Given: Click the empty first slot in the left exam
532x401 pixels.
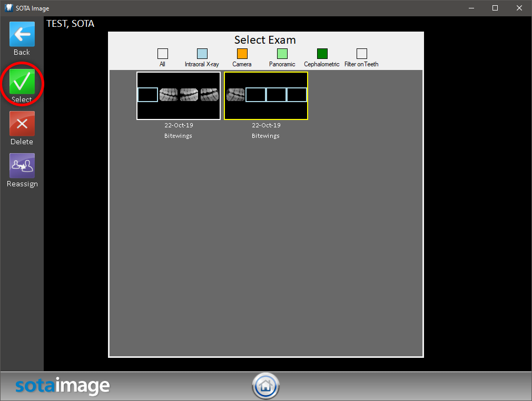Looking at the screenshot, I should coord(147,95).
